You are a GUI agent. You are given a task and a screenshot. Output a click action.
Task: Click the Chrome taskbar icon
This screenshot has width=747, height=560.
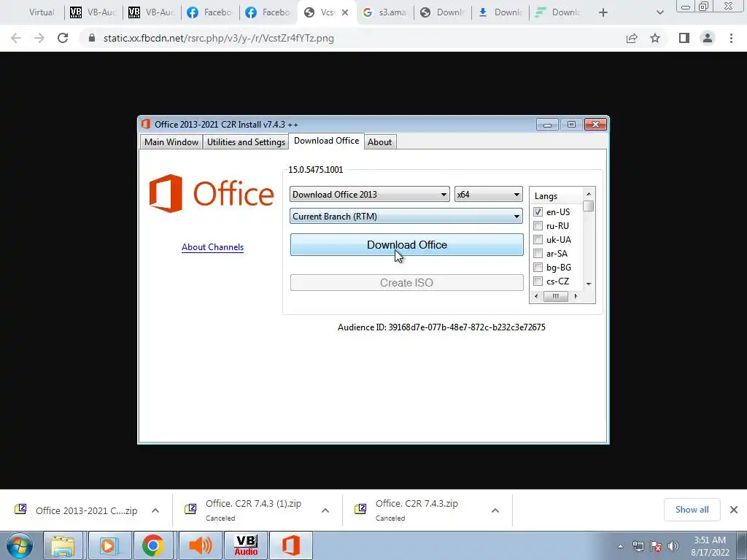click(x=152, y=545)
